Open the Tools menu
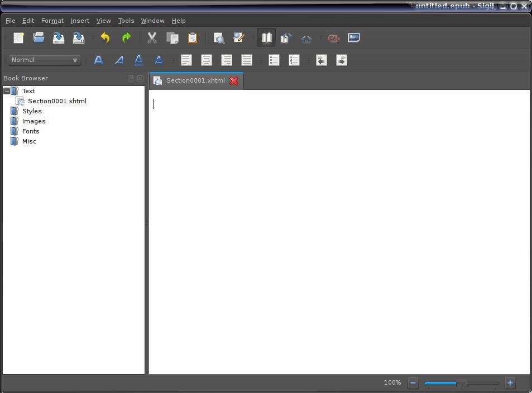Image resolution: width=532 pixels, height=393 pixels. (126, 21)
